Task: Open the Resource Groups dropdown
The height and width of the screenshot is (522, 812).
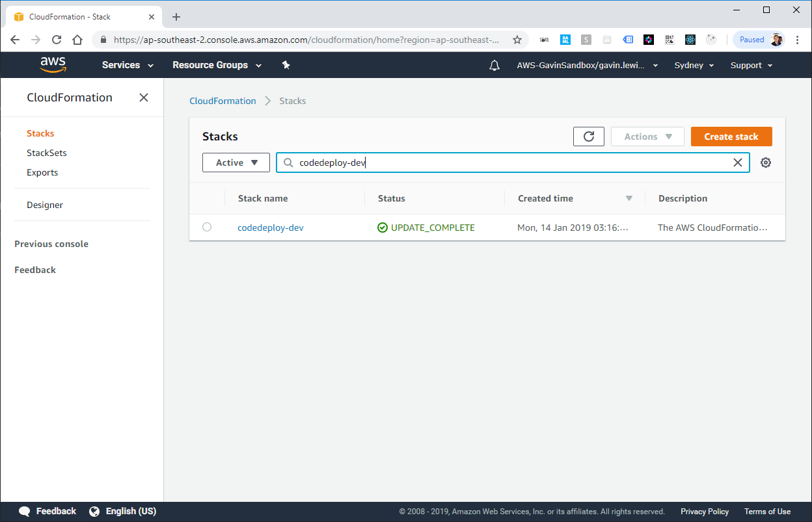Action: (217, 65)
